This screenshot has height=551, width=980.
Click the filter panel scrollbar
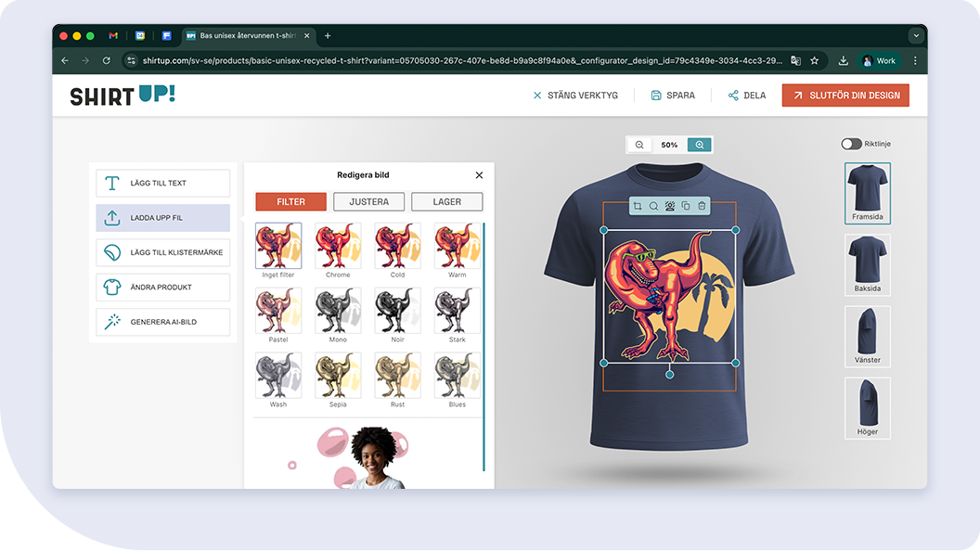(x=484, y=347)
